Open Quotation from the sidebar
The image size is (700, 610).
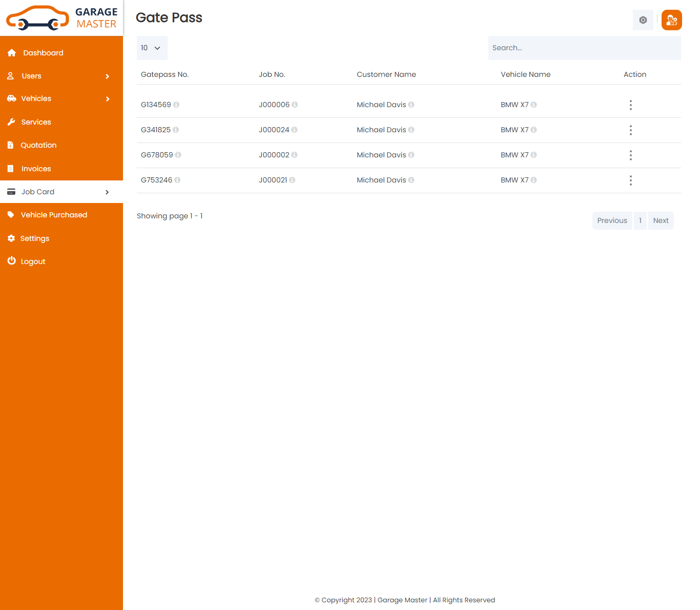(x=38, y=146)
